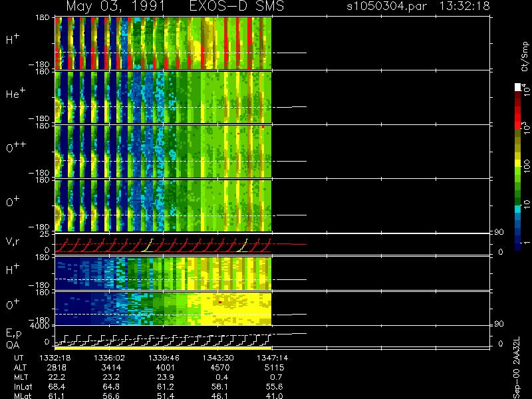Click the altitude value '3414'
Image resolution: width=532 pixels, height=399 pixels.
[111, 368]
